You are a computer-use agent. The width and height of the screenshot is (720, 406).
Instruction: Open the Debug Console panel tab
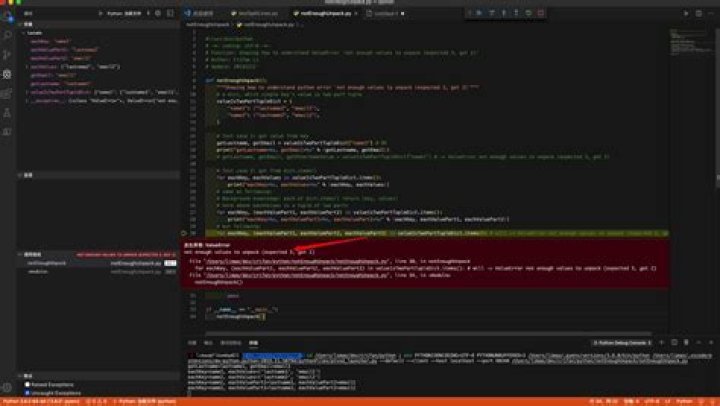(231, 343)
